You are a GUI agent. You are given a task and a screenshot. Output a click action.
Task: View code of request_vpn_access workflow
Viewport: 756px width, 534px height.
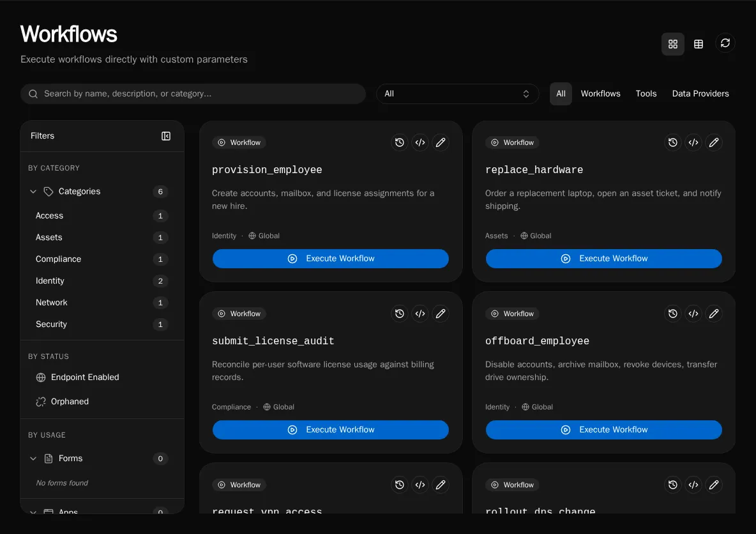pyautogui.click(x=420, y=485)
